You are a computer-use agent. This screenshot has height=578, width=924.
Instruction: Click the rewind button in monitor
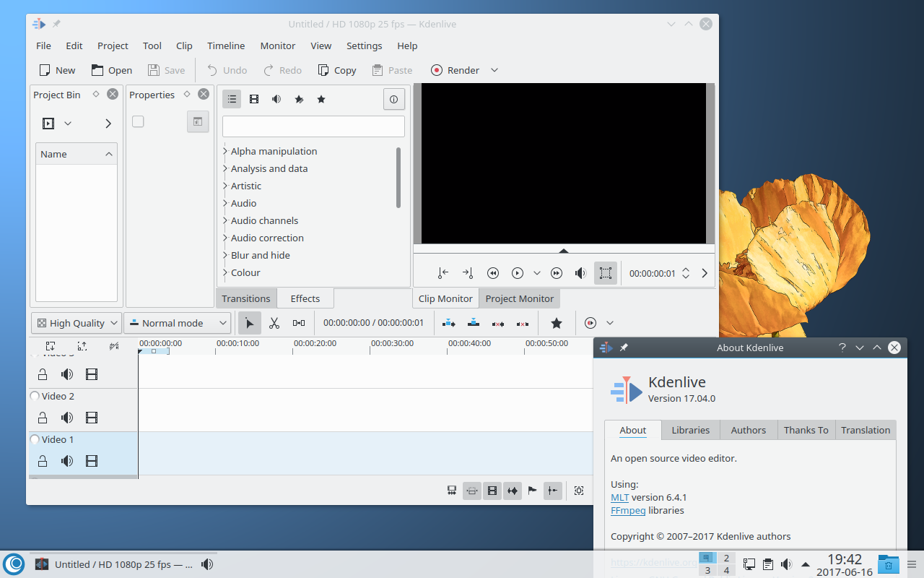coord(493,273)
